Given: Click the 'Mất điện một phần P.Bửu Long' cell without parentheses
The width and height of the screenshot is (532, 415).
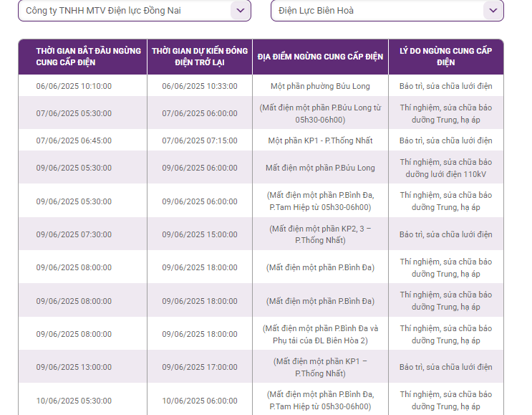Looking at the screenshot, I should (320, 168).
